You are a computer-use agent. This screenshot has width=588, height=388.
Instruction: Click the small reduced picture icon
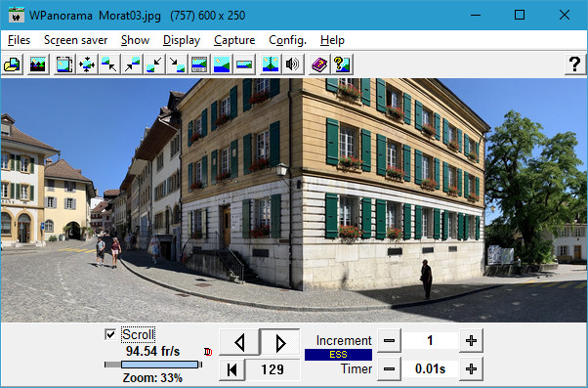click(244, 65)
